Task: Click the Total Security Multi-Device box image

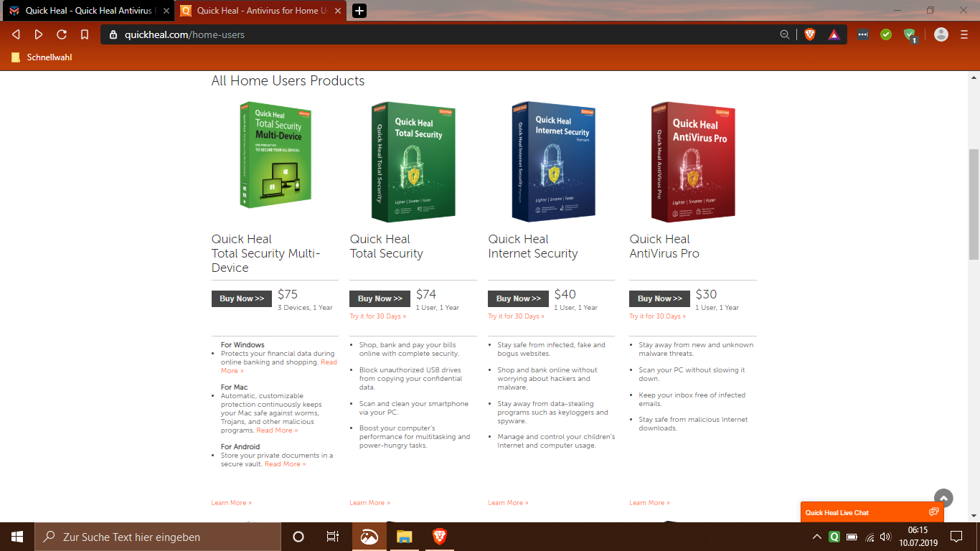Action: point(275,155)
